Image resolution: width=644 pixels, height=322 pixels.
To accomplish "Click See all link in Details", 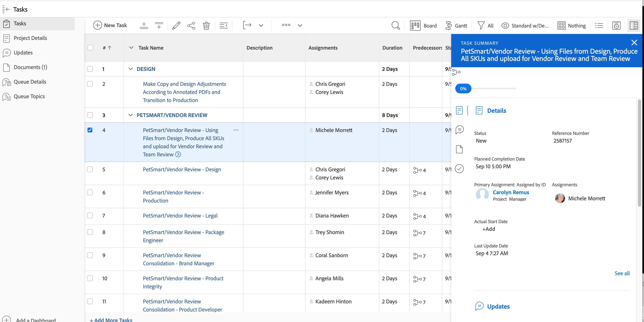I will [x=622, y=273].
